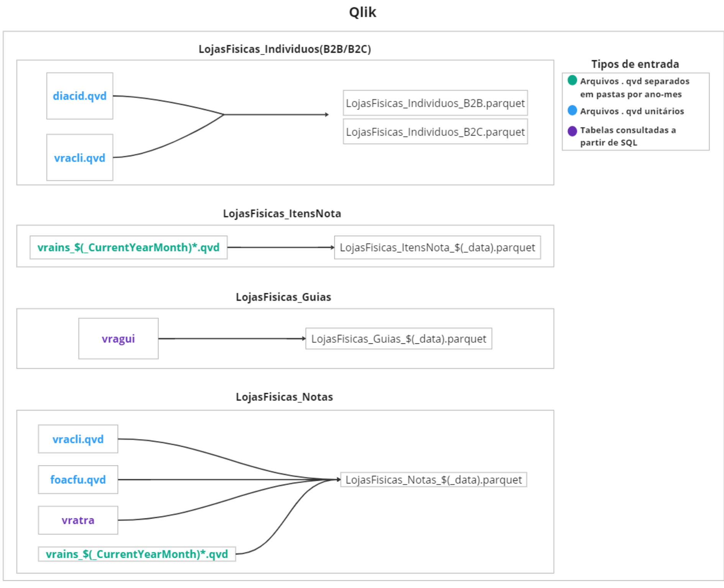Select the vragui table node
This screenshot has height=588, width=724.
[118, 339]
